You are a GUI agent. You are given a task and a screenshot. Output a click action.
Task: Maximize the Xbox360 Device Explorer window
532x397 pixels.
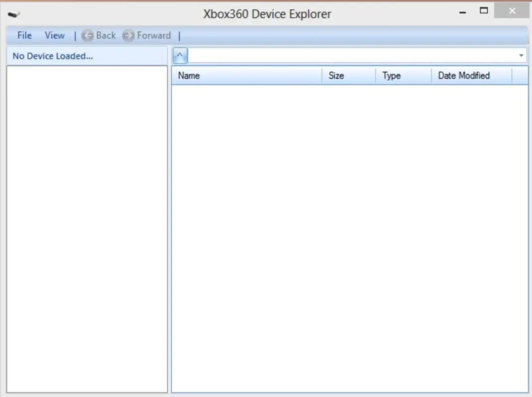click(x=483, y=10)
